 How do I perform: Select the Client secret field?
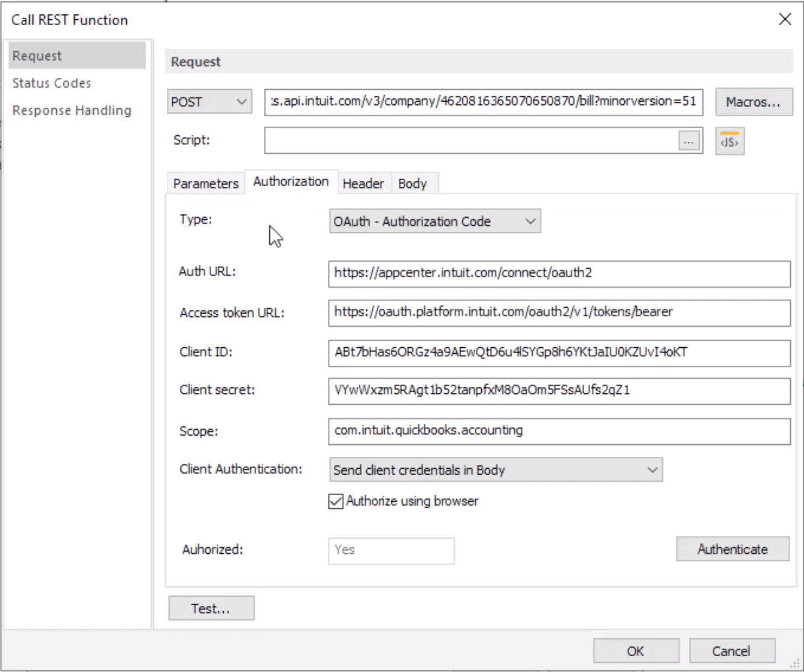(x=560, y=391)
